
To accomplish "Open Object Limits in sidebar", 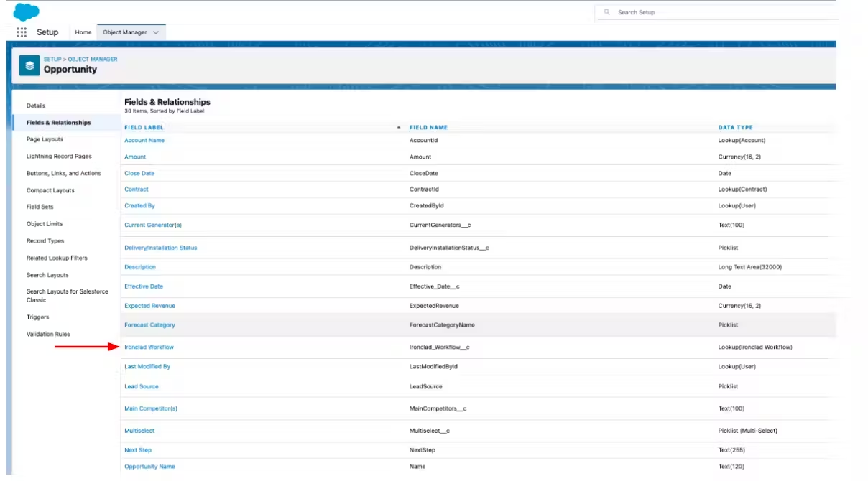I will (x=45, y=224).
